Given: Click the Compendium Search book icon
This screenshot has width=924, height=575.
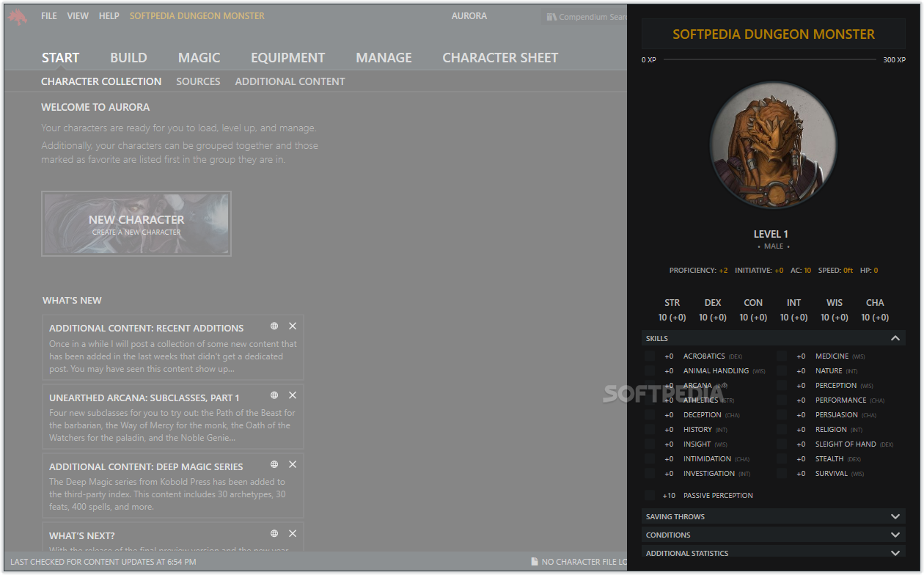Looking at the screenshot, I should click(x=551, y=17).
